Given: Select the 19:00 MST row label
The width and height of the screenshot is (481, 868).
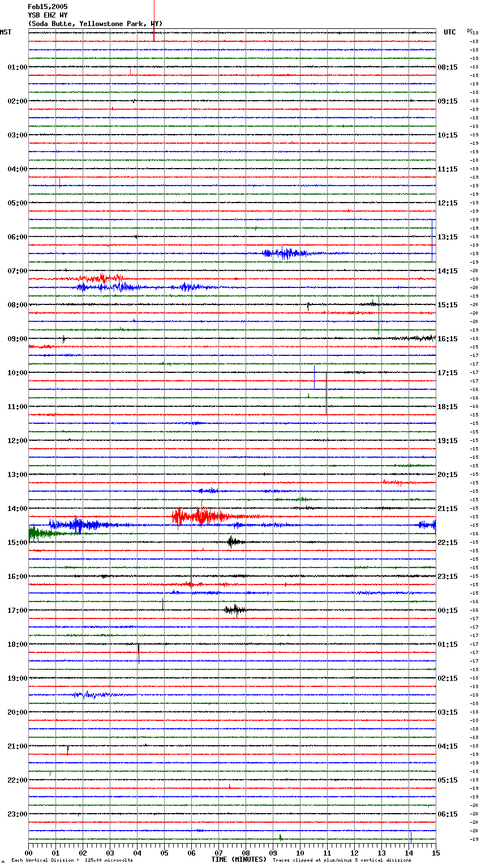Looking at the screenshot, I should coord(18,678).
